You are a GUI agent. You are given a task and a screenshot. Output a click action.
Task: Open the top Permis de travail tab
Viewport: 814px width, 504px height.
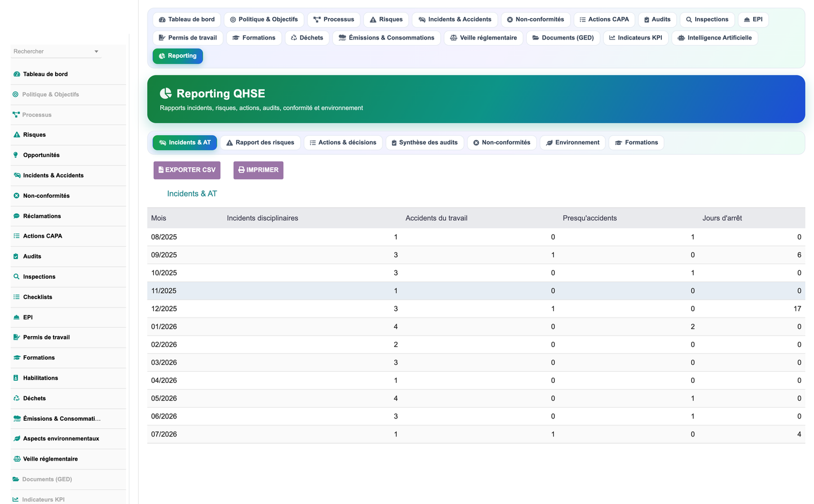[188, 38]
